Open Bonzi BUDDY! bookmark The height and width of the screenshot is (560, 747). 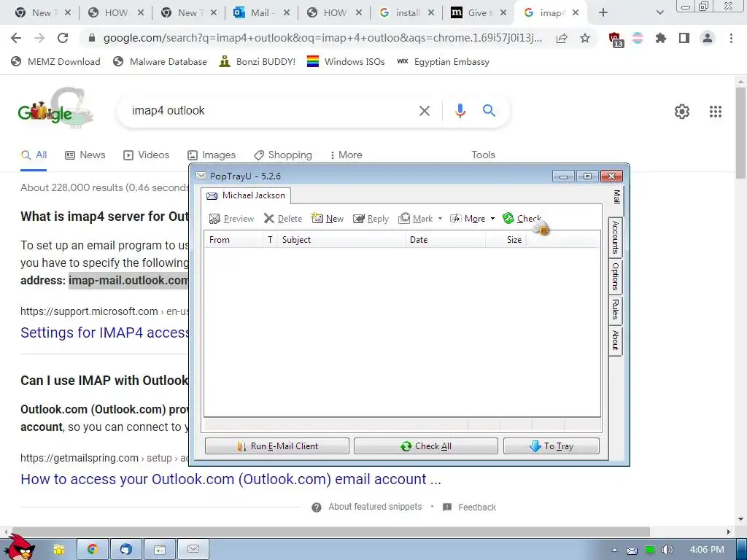tap(258, 61)
